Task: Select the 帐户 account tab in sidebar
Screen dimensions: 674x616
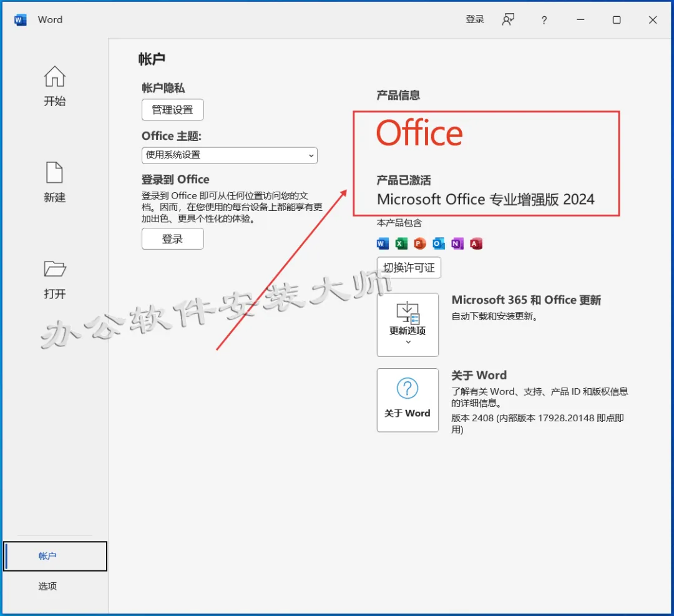Action: pos(55,556)
